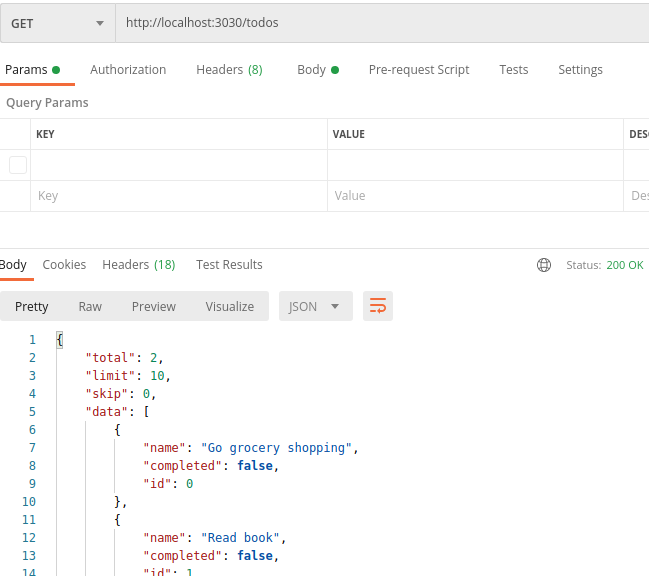The image size is (657, 576).
Task: Click the Value placeholder input field
Action: pos(475,196)
